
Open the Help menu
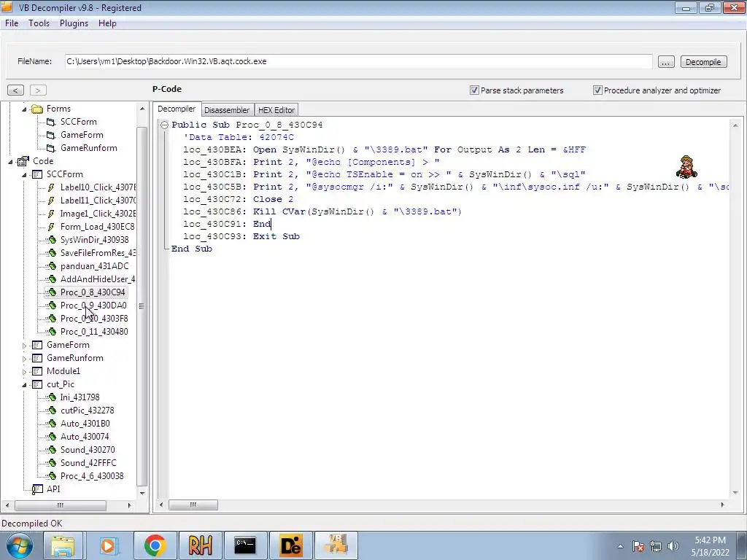pyautogui.click(x=107, y=23)
